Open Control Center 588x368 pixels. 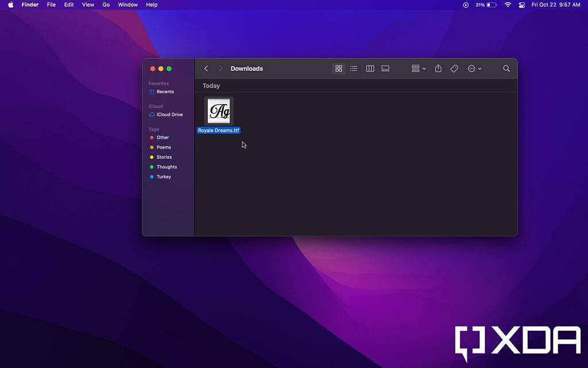coord(521,5)
